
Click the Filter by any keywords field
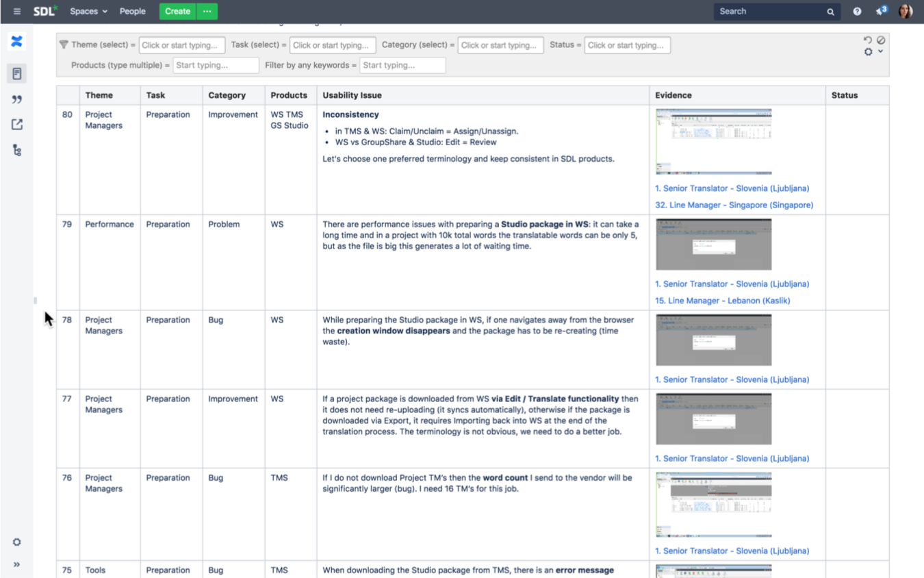402,65
